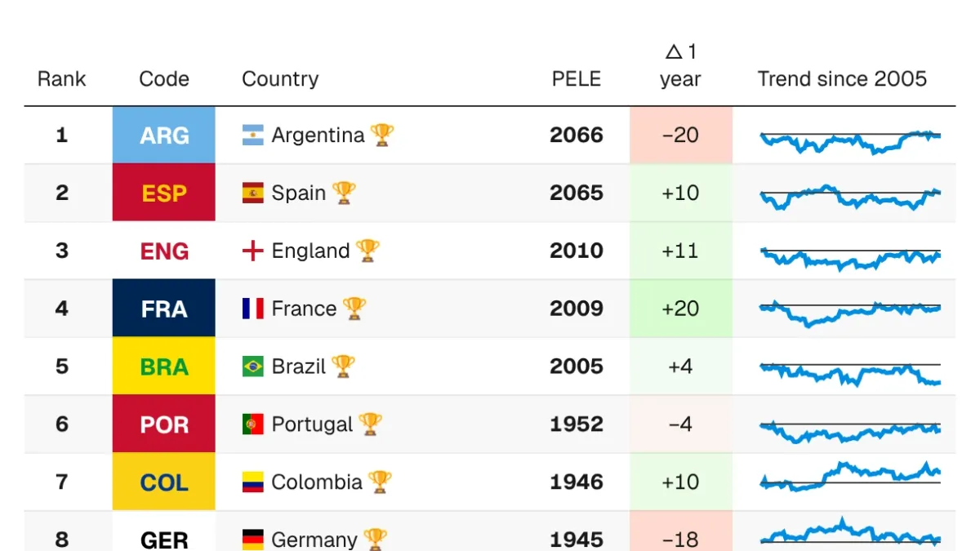Select the yellow BRA code swatch

164,367
